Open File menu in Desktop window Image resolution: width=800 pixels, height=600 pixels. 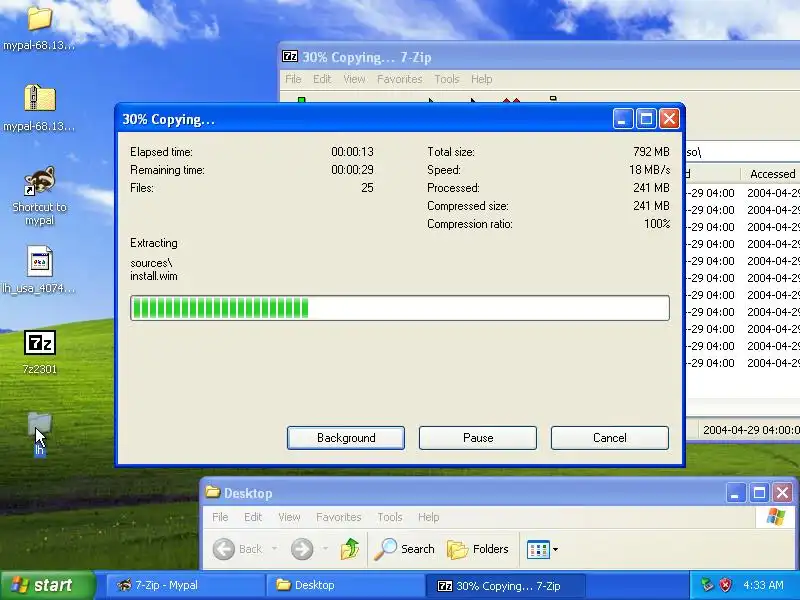pyautogui.click(x=220, y=517)
